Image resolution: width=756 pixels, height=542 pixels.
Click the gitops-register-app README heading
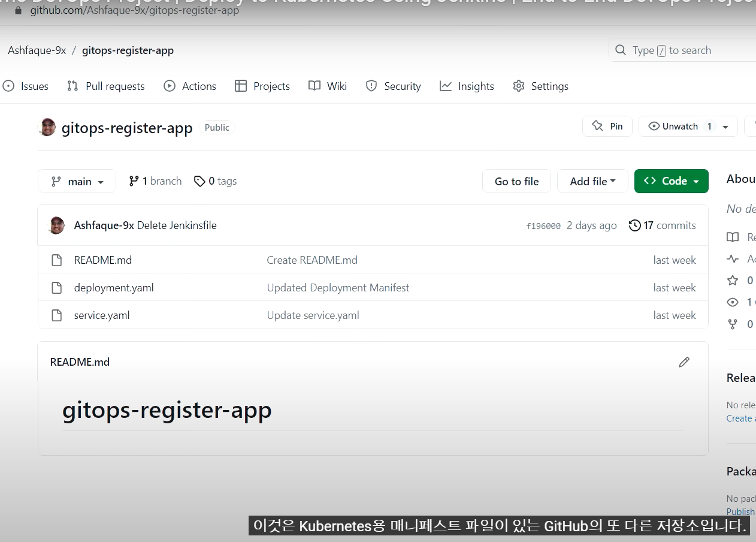[x=167, y=410]
